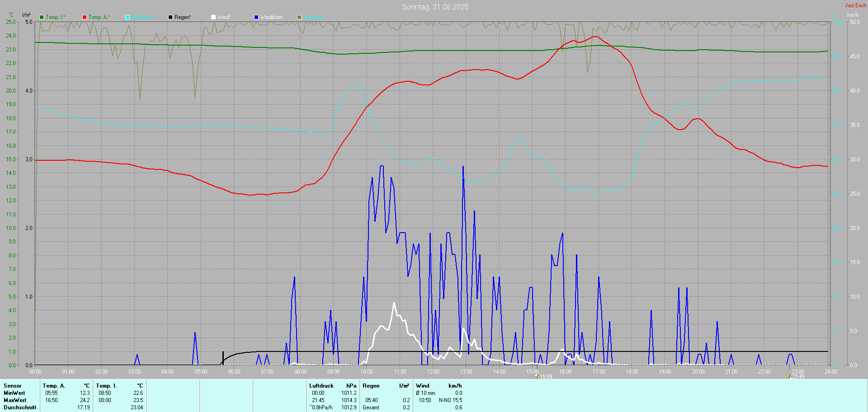The height and width of the screenshot is (412, 868).
Task: Click the Durchschnitt row label
Action: tap(20, 407)
